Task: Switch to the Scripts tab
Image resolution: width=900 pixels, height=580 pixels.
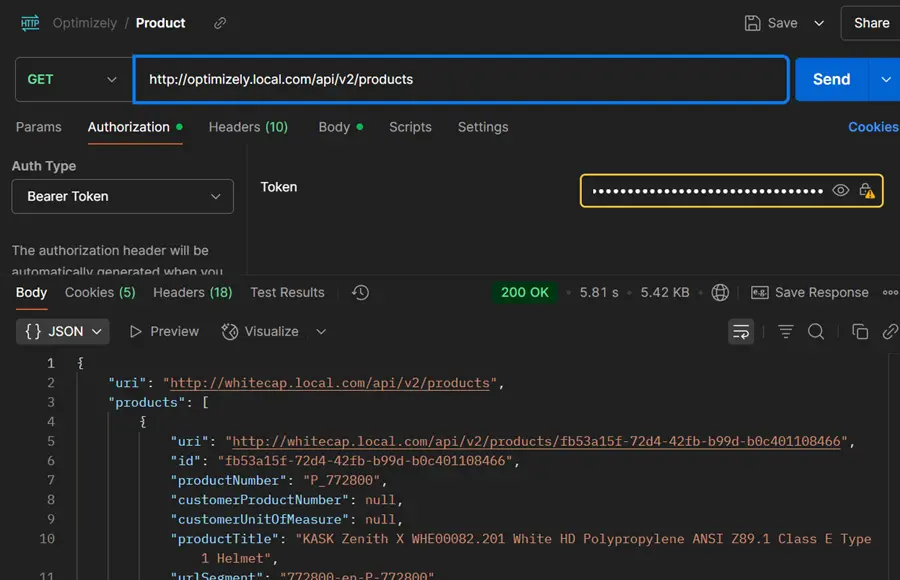Action: click(410, 127)
